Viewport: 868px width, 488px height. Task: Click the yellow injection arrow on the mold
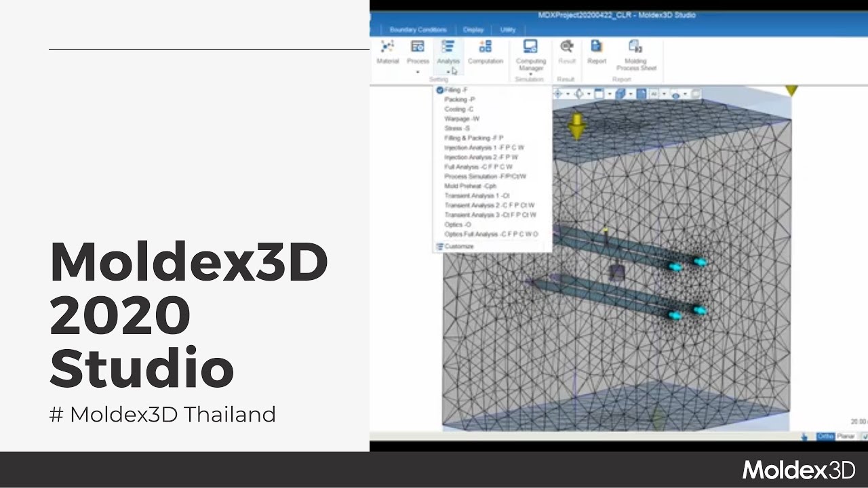(x=576, y=126)
